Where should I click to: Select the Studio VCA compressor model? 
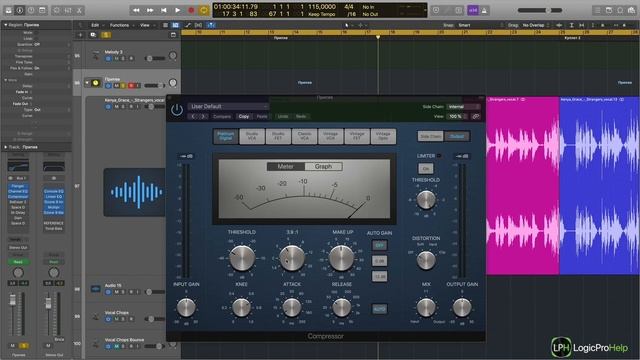252,136
